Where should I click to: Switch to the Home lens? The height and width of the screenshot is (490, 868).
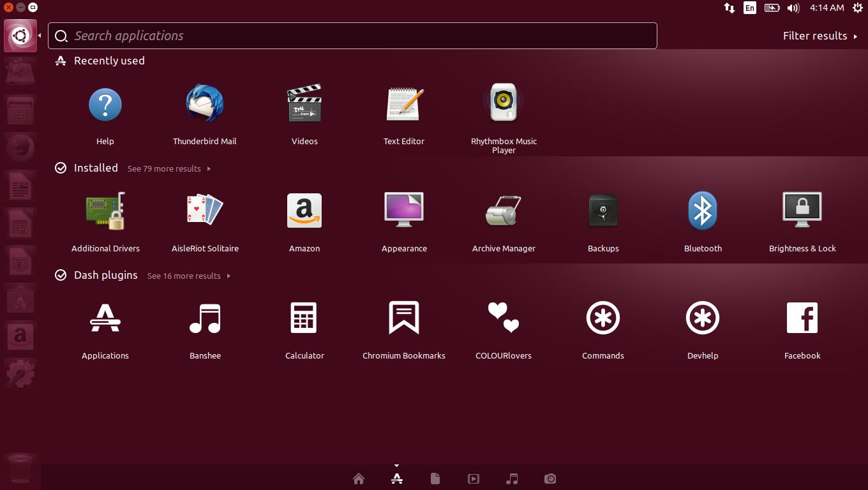[x=359, y=479]
